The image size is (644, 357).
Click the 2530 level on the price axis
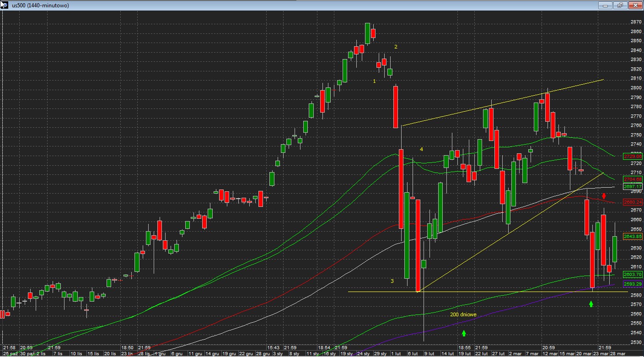pos(635,342)
